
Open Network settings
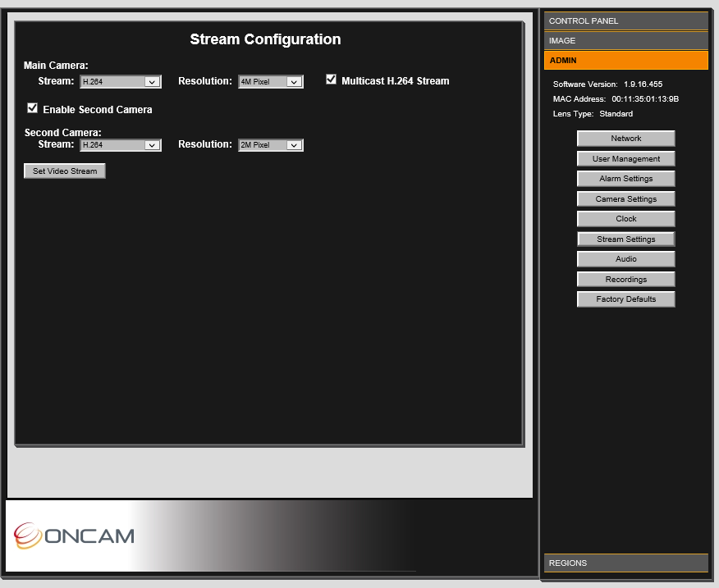tap(626, 139)
